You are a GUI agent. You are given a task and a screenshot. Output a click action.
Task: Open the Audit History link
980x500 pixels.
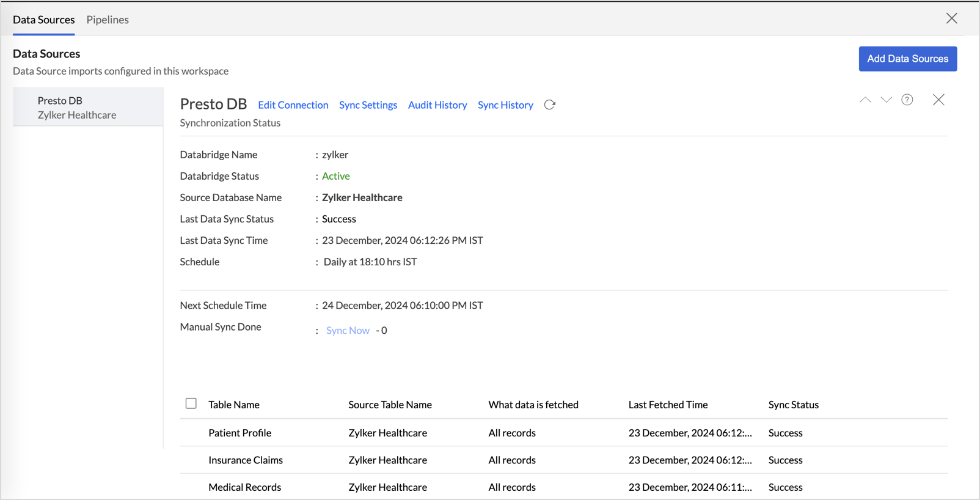[437, 105]
